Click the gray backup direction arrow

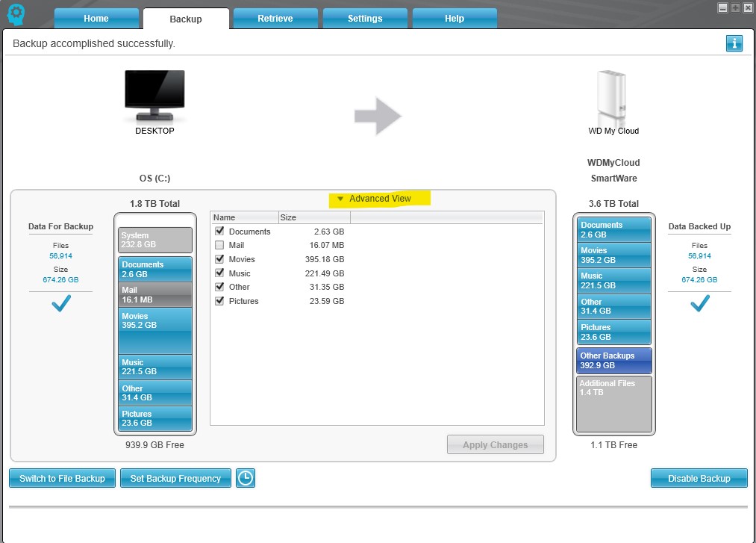(x=378, y=116)
